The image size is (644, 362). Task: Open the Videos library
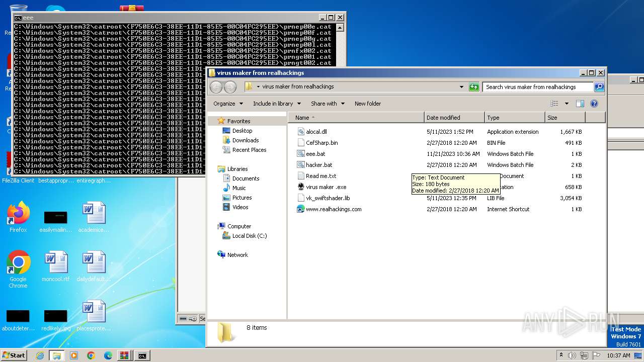[240, 207]
